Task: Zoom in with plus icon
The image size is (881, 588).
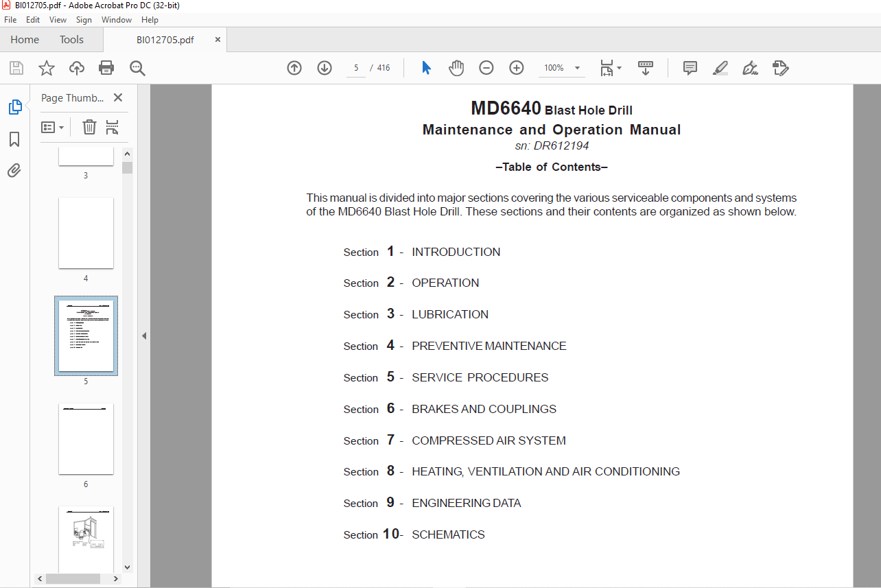Action: coord(517,68)
